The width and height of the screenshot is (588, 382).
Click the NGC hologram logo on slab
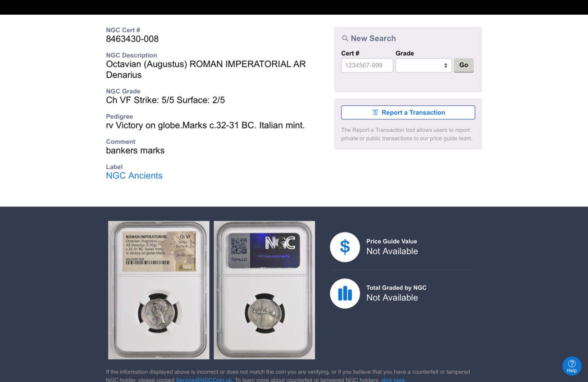pyautogui.click(x=280, y=243)
